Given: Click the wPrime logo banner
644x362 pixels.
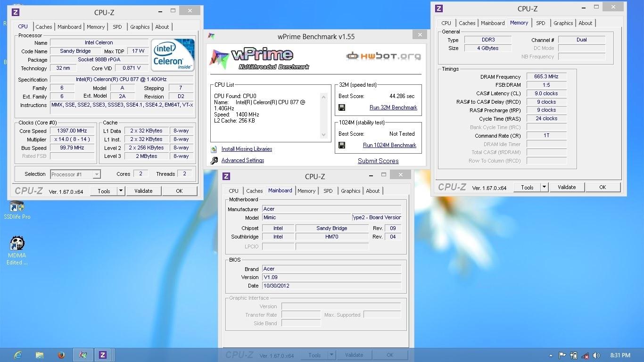Looking at the screenshot, I should pos(260,59).
